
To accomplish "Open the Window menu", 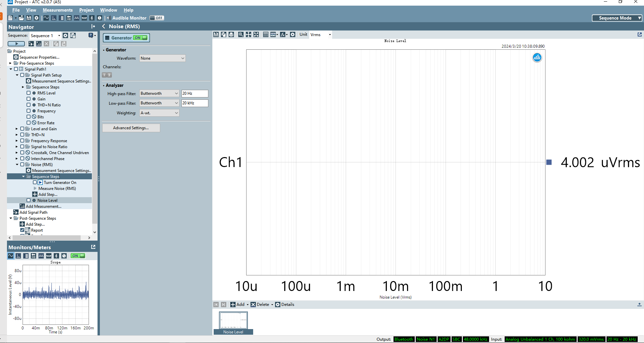I will point(108,10).
